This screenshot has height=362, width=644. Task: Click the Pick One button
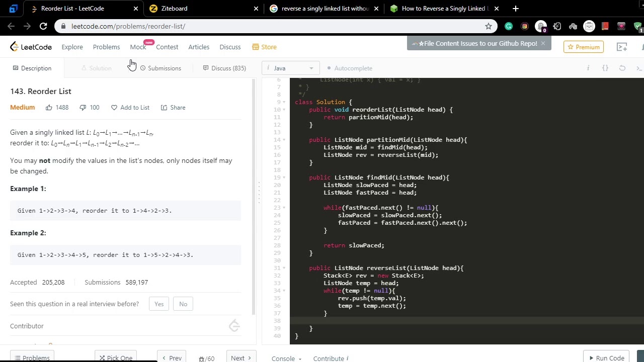116,358
